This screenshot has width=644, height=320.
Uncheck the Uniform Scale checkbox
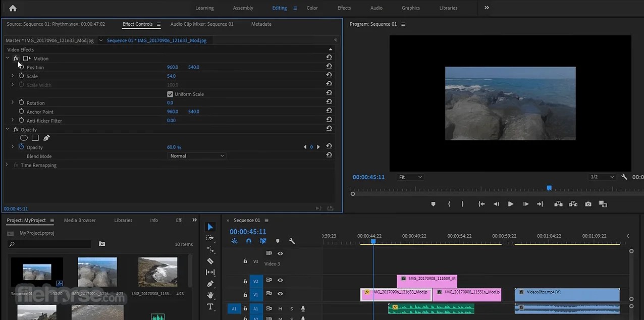[170, 94]
